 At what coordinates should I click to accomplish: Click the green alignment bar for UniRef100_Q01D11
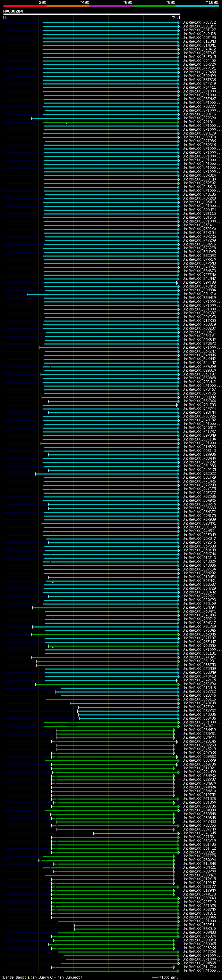click(111, 122)
